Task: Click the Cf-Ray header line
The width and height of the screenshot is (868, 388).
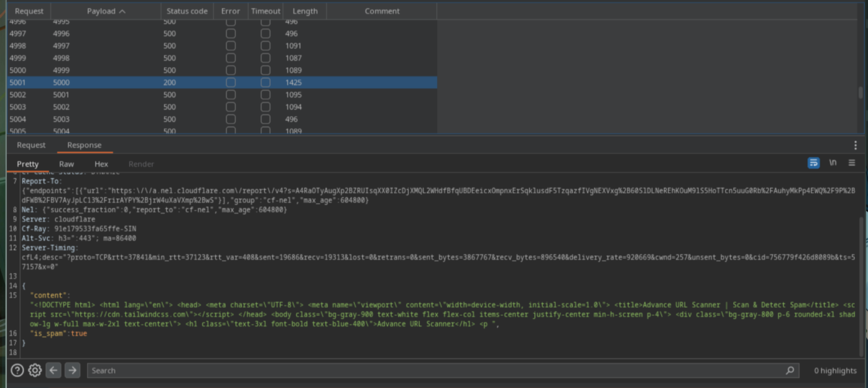Action: (79, 229)
